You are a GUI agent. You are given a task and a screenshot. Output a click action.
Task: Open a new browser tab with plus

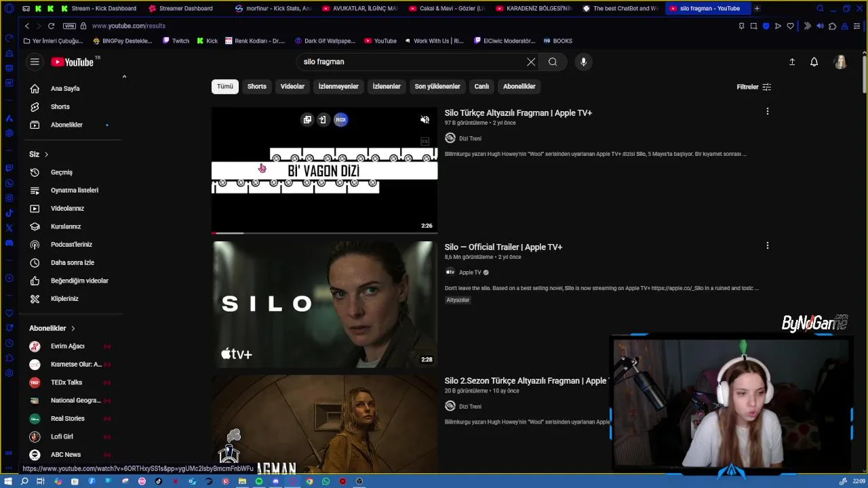point(757,8)
